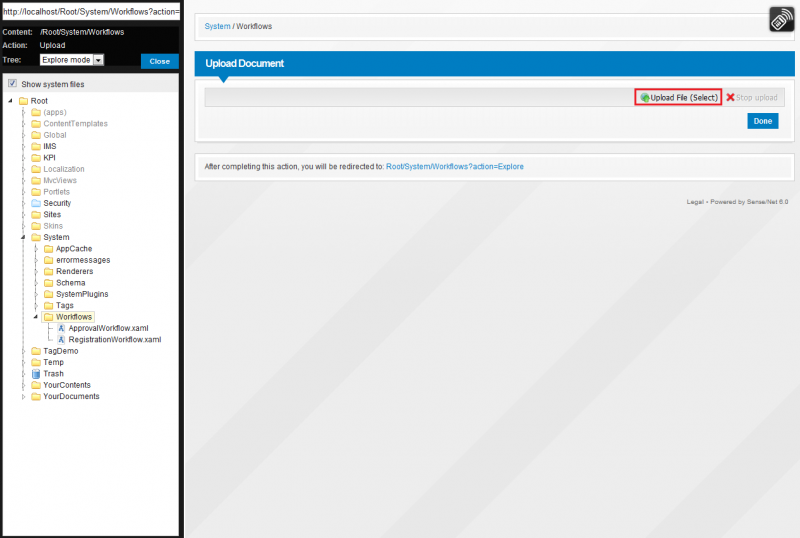Collapse the System tree node
Viewport: 800px width, 538px height.
pos(23,237)
